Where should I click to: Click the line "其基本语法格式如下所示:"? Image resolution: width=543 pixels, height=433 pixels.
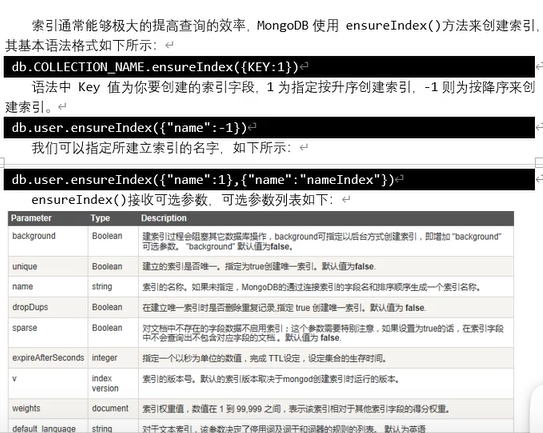(x=81, y=46)
